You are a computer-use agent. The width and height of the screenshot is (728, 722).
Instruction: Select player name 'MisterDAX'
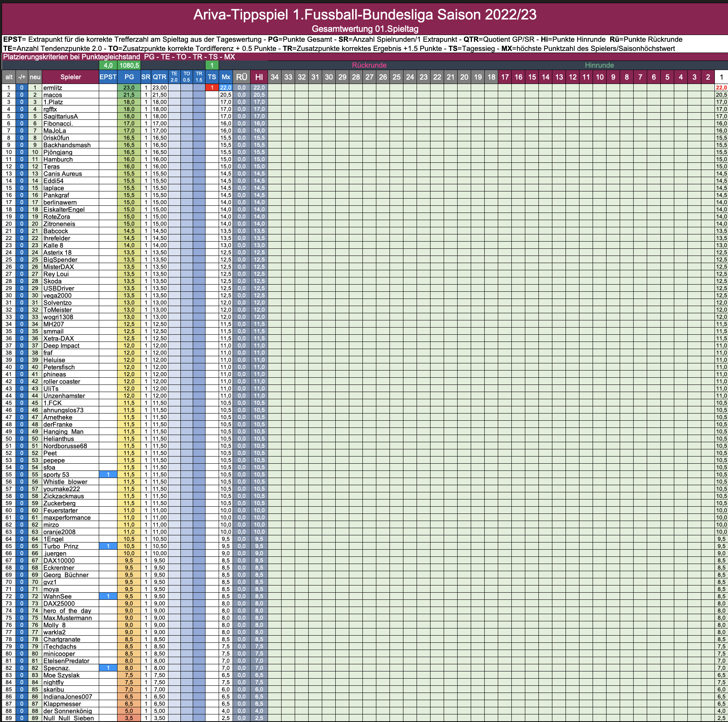[x=59, y=267]
